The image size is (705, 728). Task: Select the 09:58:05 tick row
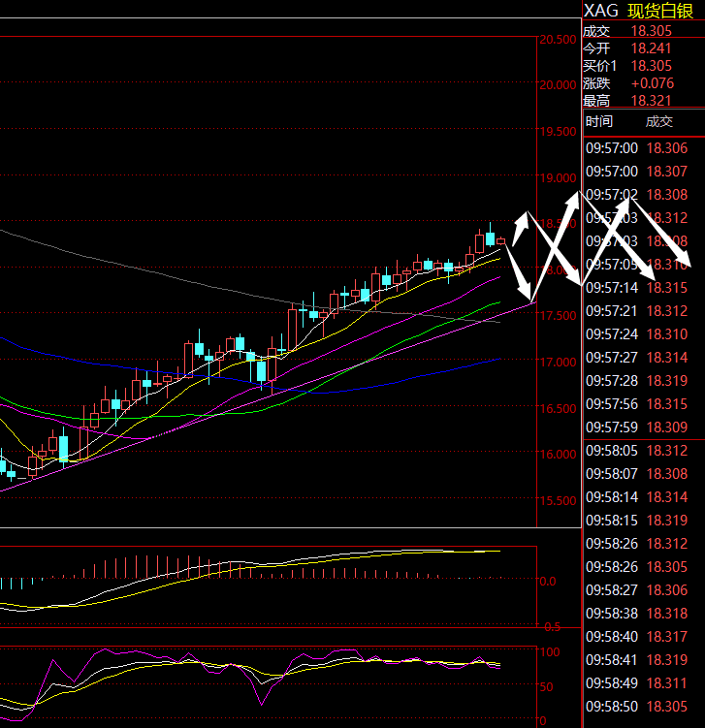[644, 450]
